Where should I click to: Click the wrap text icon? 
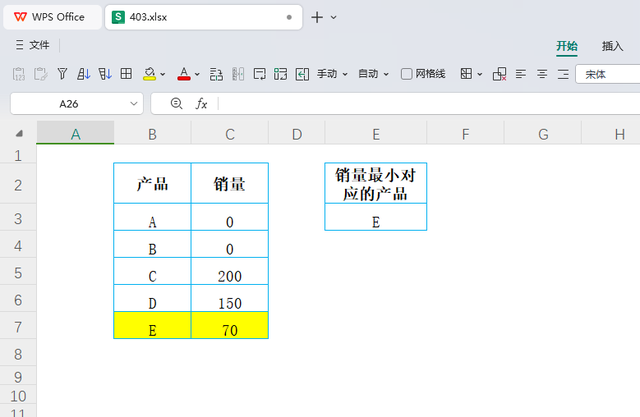point(260,74)
